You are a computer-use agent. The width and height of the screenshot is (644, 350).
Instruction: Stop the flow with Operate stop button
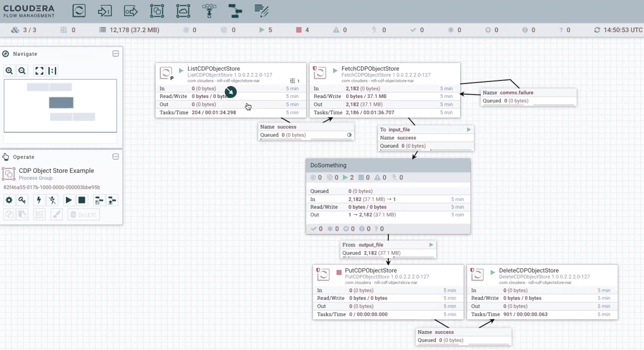82,200
